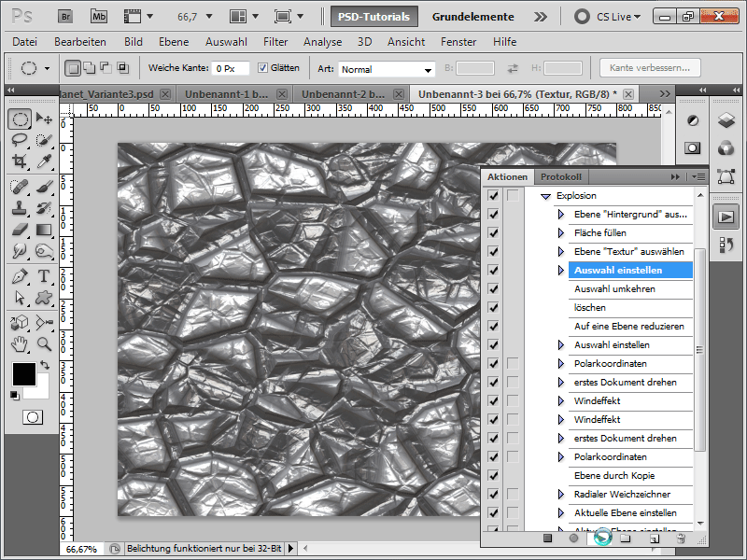
Task: Toggle Quick Mask mode button
Action: 33,417
